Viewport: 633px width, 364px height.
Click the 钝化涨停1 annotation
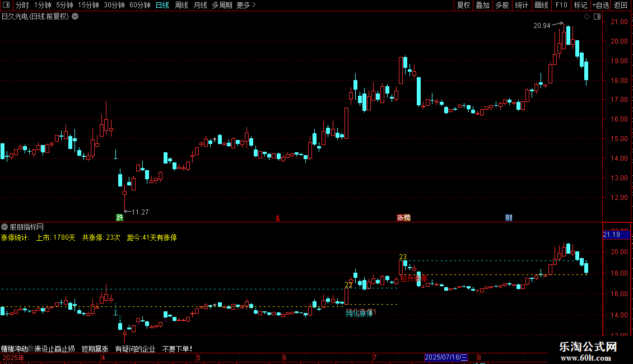pos(361,312)
